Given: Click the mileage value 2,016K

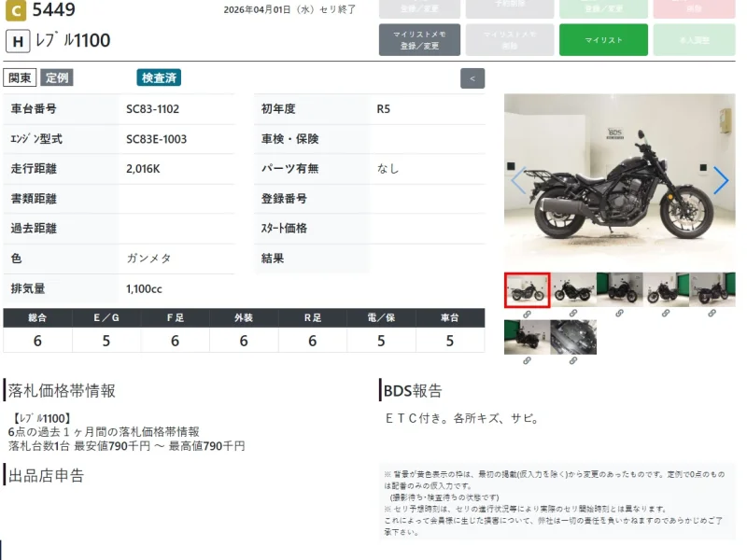Looking at the screenshot, I should [x=143, y=169].
